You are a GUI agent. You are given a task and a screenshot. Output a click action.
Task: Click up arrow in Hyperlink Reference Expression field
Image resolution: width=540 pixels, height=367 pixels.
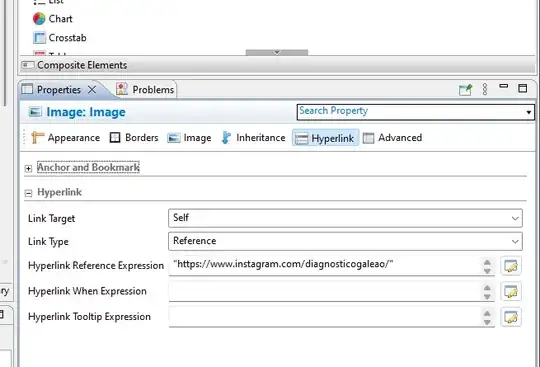[x=487, y=262]
